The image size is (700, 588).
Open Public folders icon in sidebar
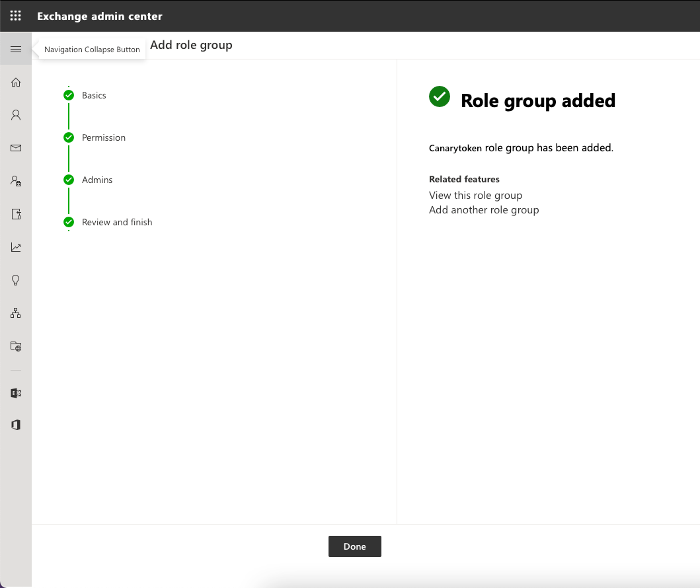16,346
